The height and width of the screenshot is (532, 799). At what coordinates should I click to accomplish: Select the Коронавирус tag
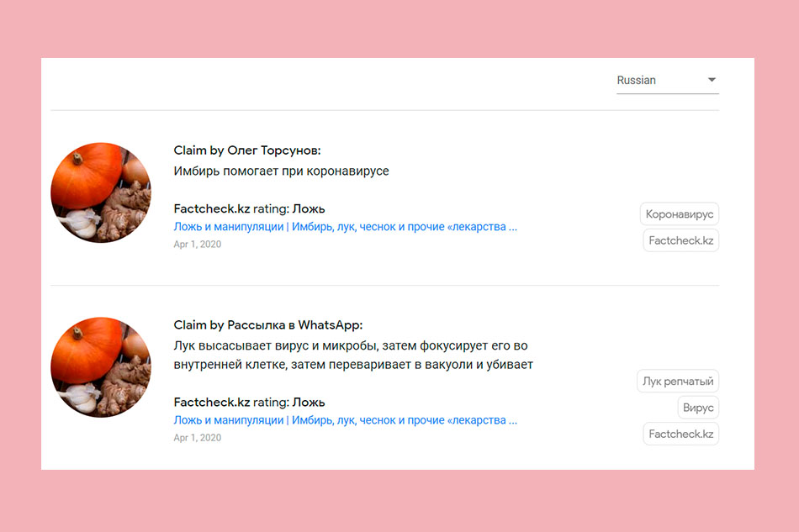coord(679,214)
